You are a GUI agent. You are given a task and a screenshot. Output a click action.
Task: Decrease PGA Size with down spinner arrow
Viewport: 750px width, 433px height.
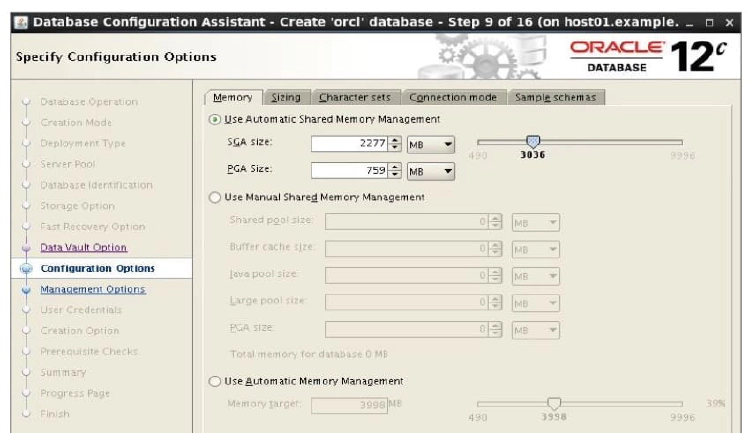click(395, 174)
